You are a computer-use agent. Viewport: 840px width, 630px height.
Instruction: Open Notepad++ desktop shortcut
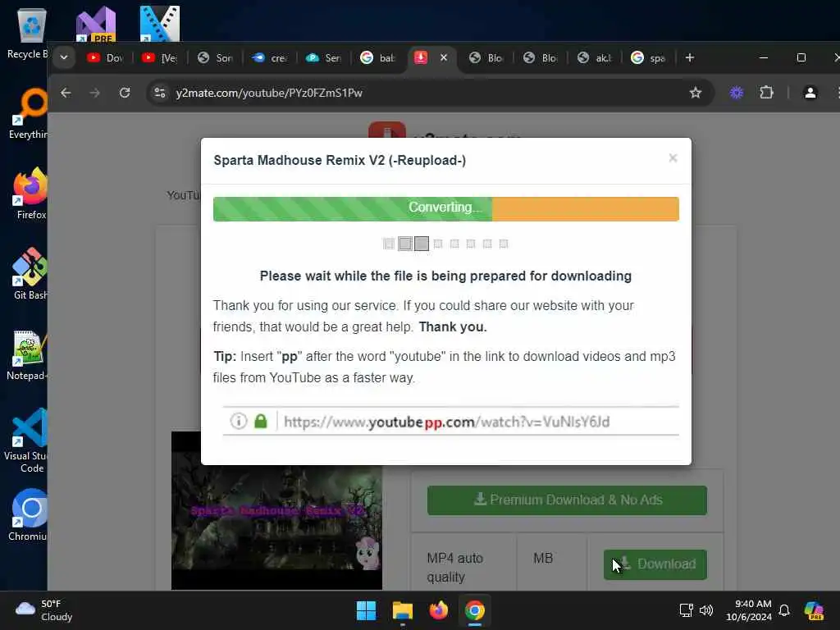pos(30,354)
